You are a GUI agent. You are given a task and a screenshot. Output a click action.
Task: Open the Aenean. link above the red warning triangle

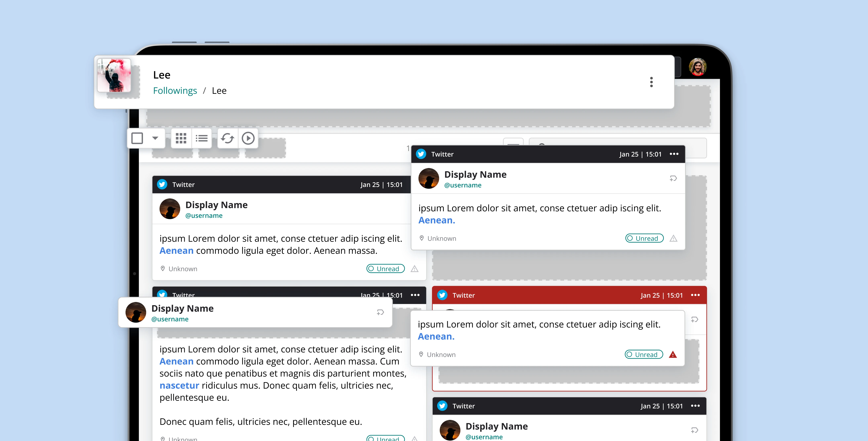pos(436,336)
